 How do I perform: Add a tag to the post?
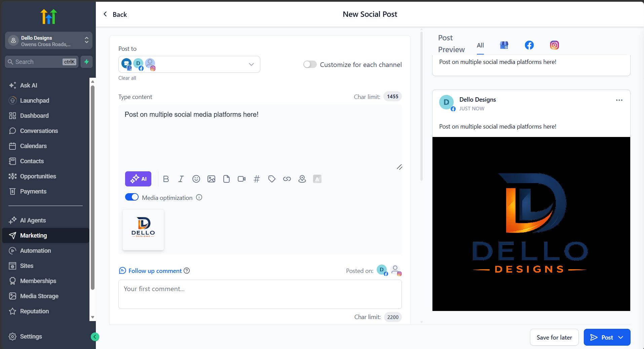[272, 179]
